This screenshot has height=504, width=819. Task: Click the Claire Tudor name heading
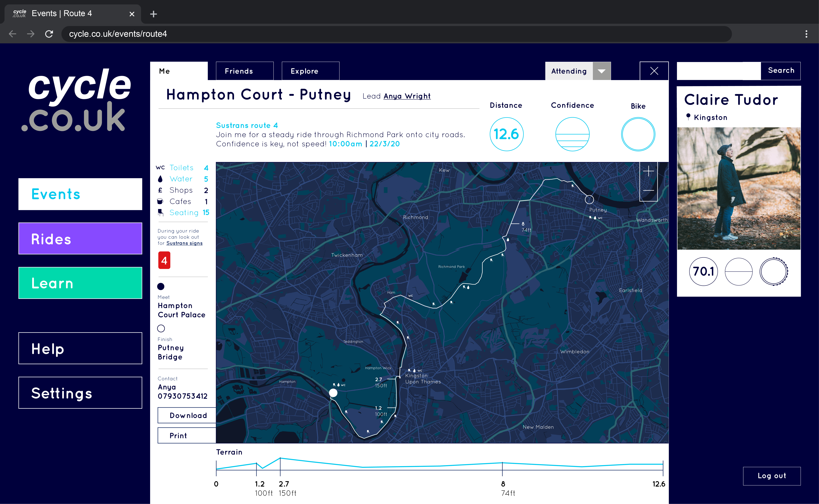731,100
